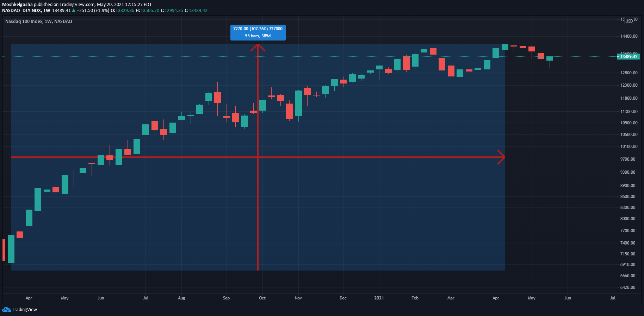644x316 pixels.
Task: Click the 7400.00 price axis label
Action: click(628, 243)
